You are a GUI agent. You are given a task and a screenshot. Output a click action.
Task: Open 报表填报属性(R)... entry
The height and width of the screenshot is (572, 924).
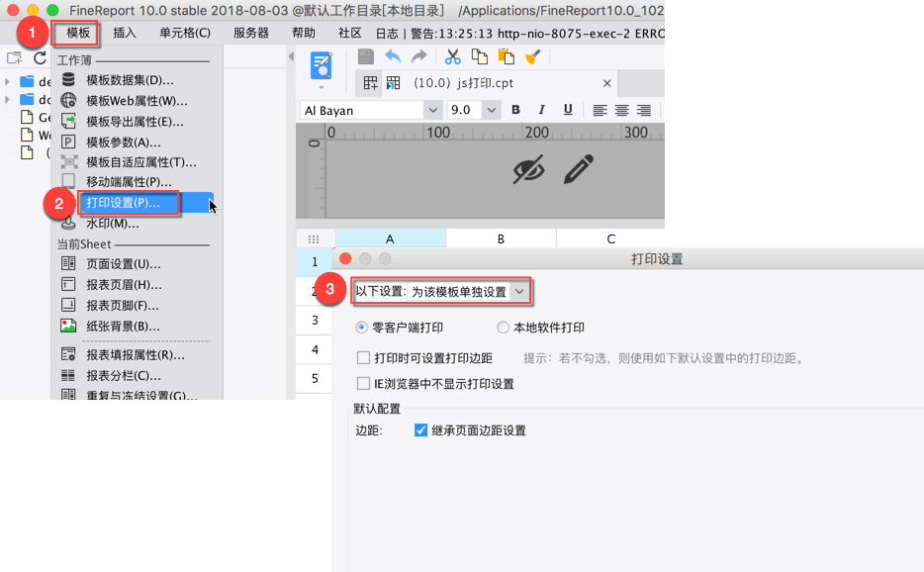point(136,354)
